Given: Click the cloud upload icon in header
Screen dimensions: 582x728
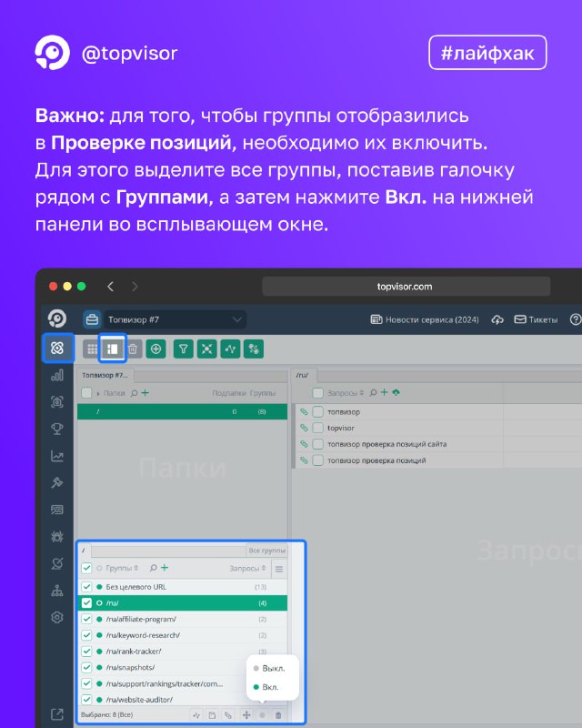Looking at the screenshot, I should [x=497, y=319].
